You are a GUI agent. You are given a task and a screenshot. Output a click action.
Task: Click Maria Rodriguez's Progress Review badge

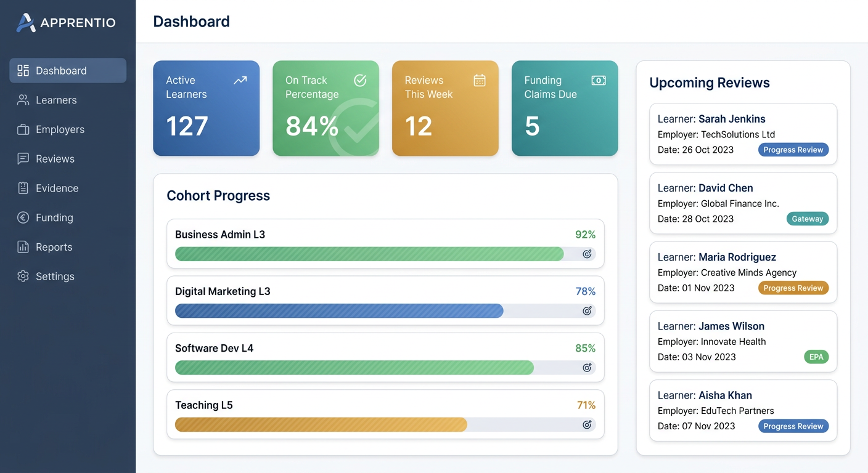tap(793, 288)
